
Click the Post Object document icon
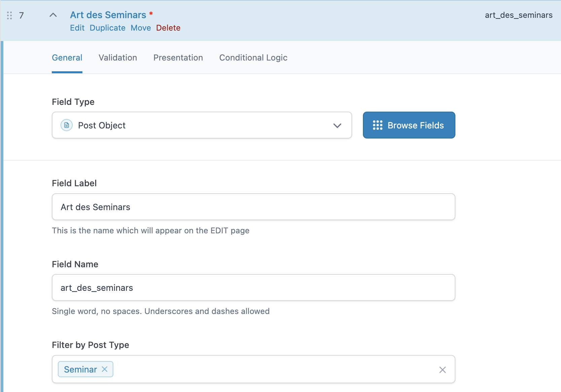click(67, 125)
